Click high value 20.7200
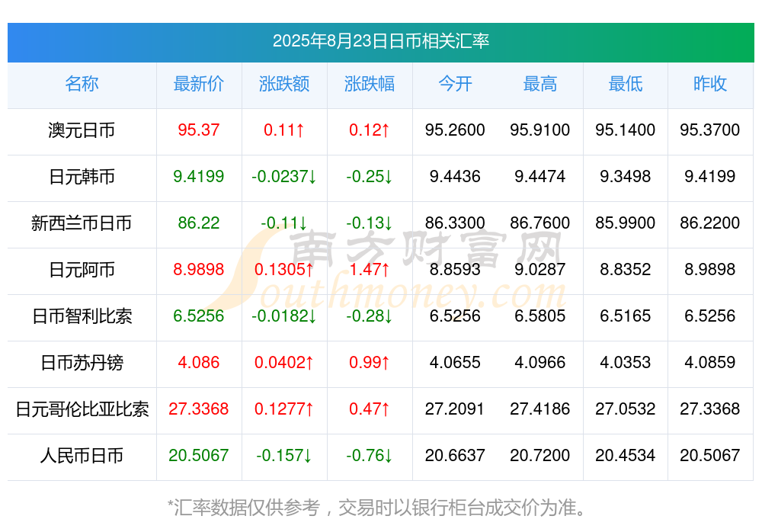 click(540, 456)
